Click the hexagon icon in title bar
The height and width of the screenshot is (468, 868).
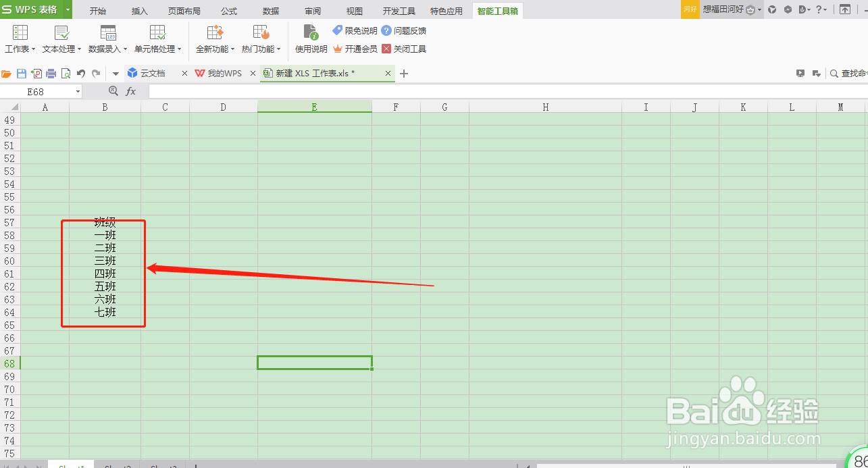(x=788, y=9)
